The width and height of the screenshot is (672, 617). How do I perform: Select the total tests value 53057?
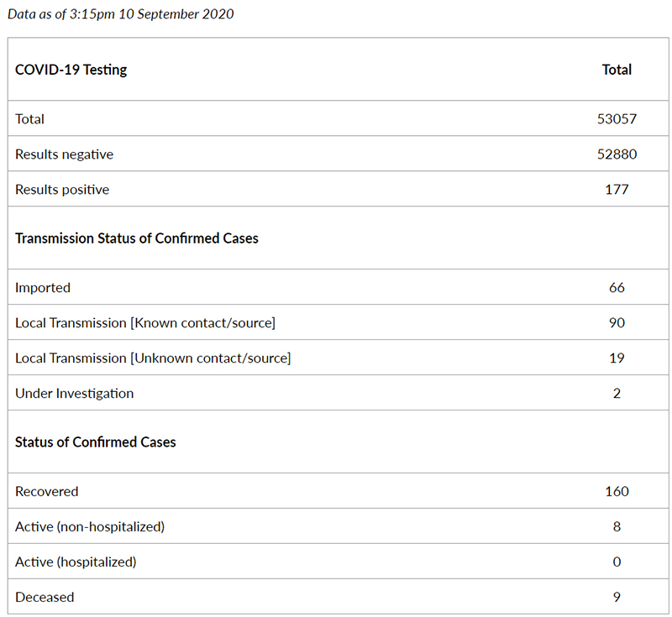click(x=617, y=118)
